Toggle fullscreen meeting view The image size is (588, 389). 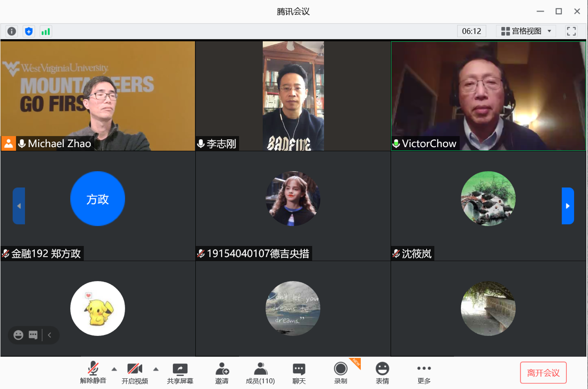[x=571, y=31]
